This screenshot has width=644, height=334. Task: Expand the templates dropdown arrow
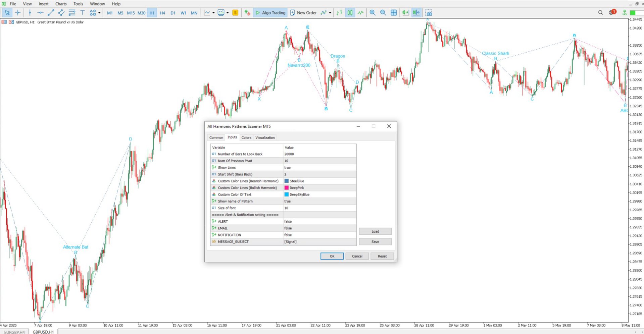[228, 13]
